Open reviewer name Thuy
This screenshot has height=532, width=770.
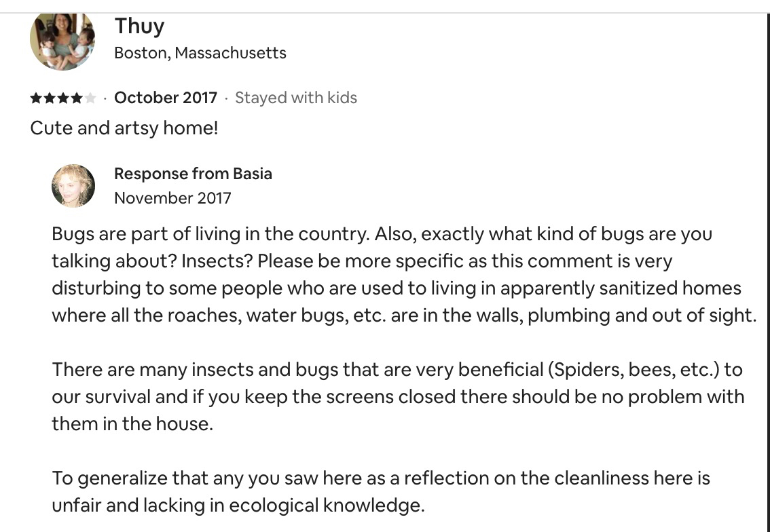point(139,26)
